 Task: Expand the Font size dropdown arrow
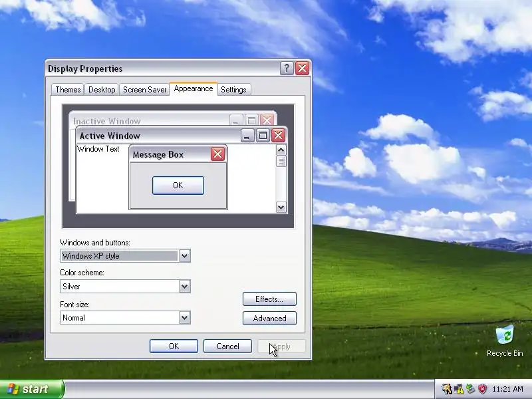point(184,318)
